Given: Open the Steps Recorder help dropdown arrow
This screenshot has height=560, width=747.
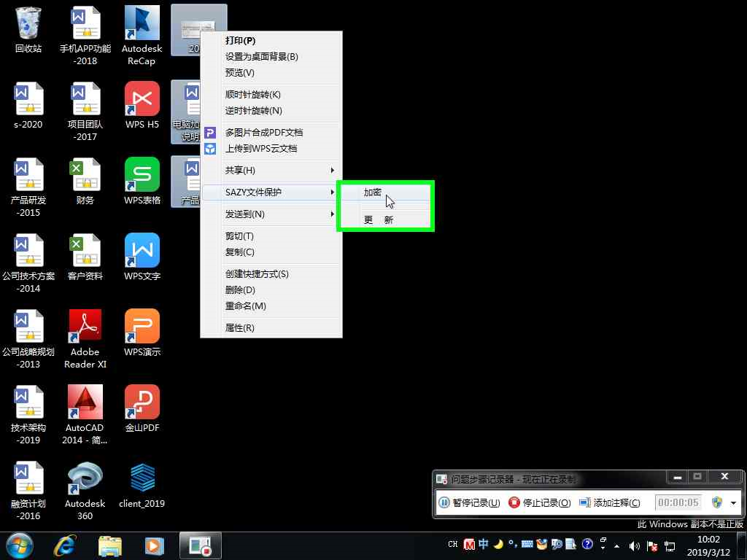Looking at the screenshot, I should [x=733, y=502].
